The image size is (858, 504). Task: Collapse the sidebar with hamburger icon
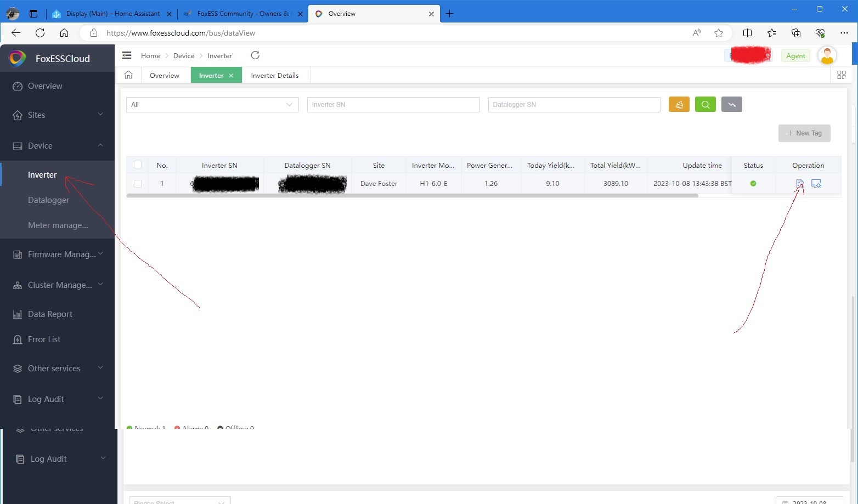pyautogui.click(x=127, y=55)
